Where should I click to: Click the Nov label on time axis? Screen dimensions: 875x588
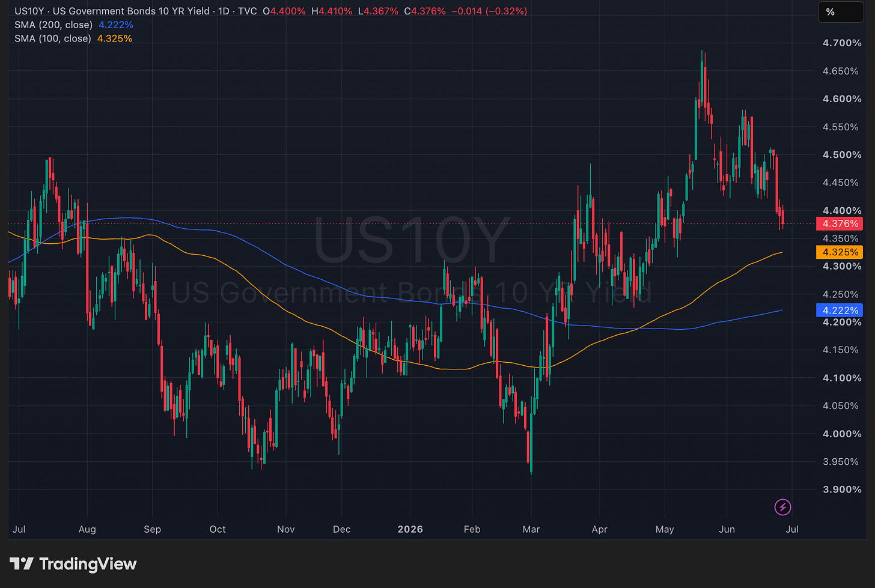(286, 529)
